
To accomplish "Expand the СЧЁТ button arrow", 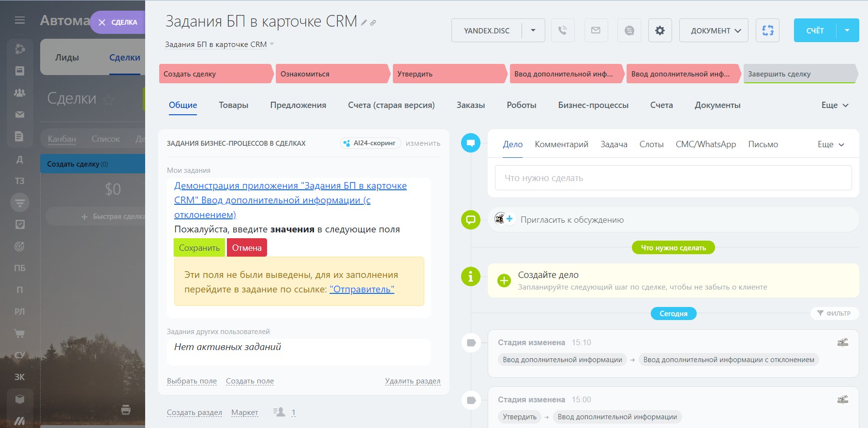I will pos(847,31).
